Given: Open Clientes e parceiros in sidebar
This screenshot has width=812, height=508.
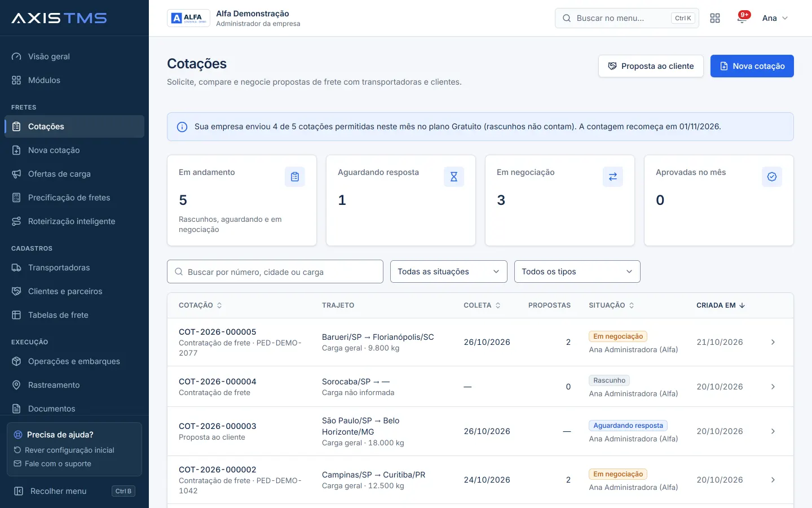Looking at the screenshot, I should point(74,291).
